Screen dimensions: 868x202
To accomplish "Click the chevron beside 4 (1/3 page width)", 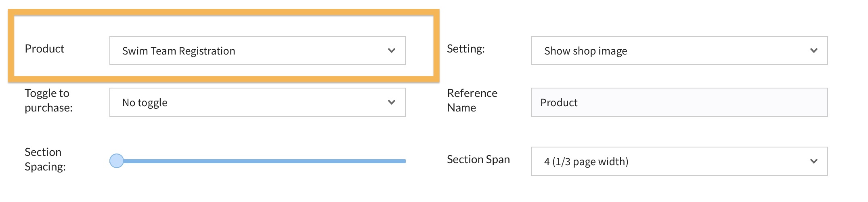I will point(813,161).
